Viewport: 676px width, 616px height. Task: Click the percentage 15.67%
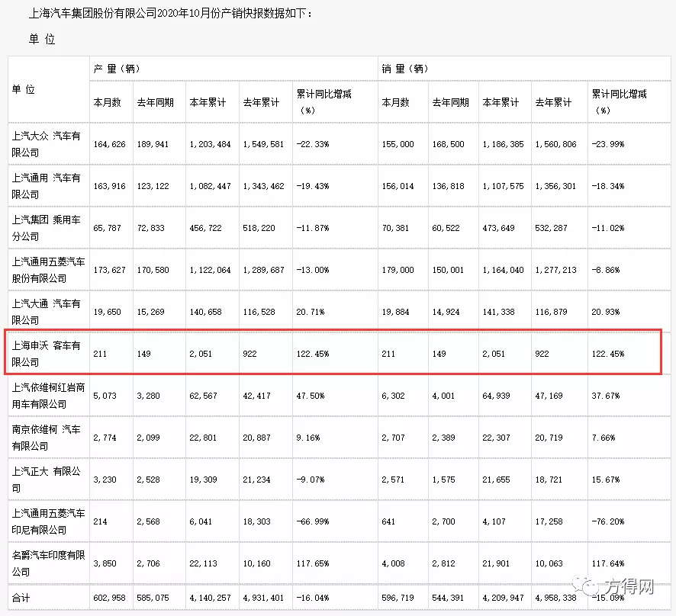click(606, 479)
